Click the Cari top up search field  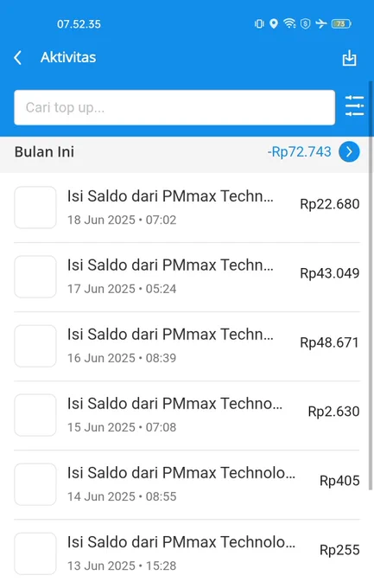pyautogui.click(x=174, y=107)
